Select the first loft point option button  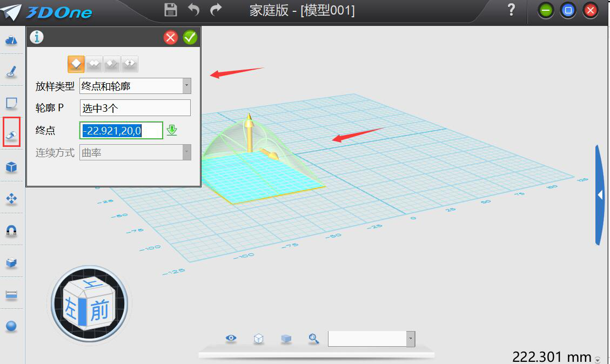(76, 64)
